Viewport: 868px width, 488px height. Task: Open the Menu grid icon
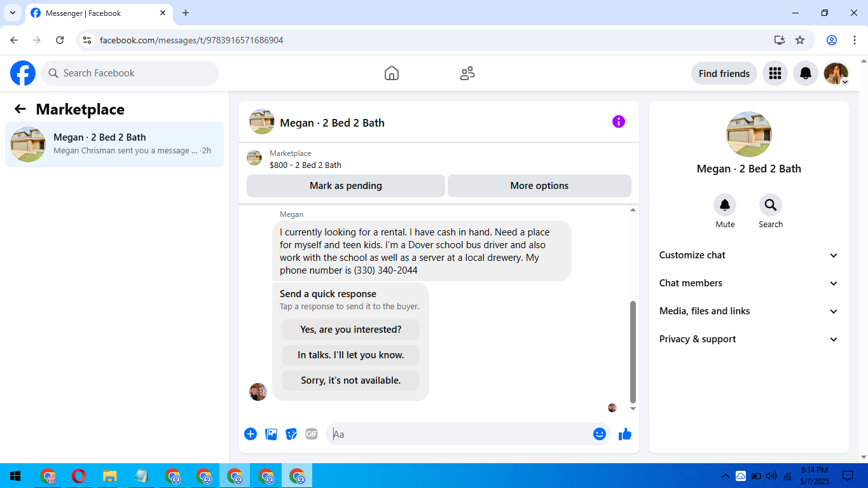click(x=775, y=73)
